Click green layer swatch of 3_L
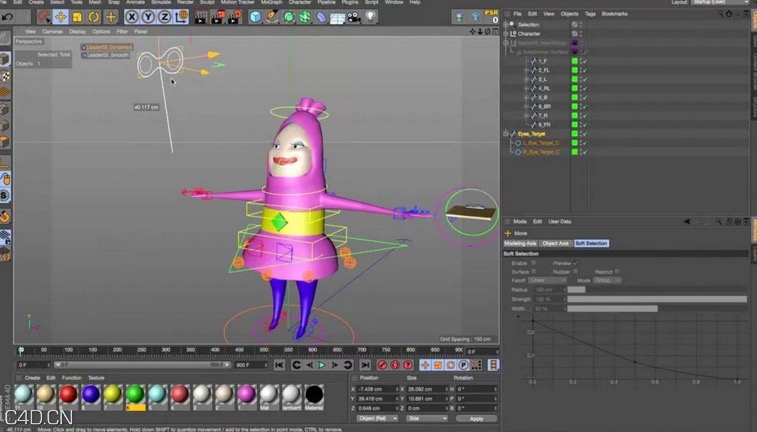The height and width of the screenshot is (432, 757). [x=575, y=79]
